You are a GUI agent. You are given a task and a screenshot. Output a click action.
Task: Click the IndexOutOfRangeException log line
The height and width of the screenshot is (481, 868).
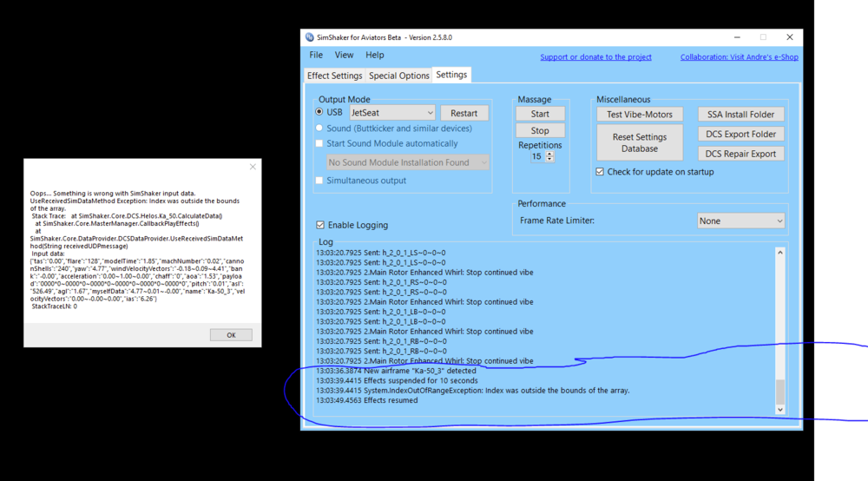point(473,390)
